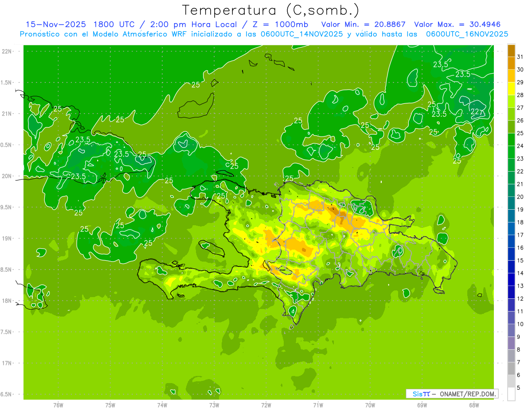Click the "76W" longitude label
The height and width of the screenshot is (411, 532).
[x=58, y=405]
